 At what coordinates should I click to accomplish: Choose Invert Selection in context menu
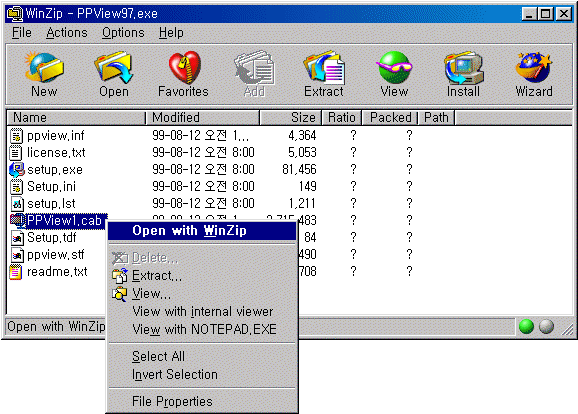tap(202, 375)
